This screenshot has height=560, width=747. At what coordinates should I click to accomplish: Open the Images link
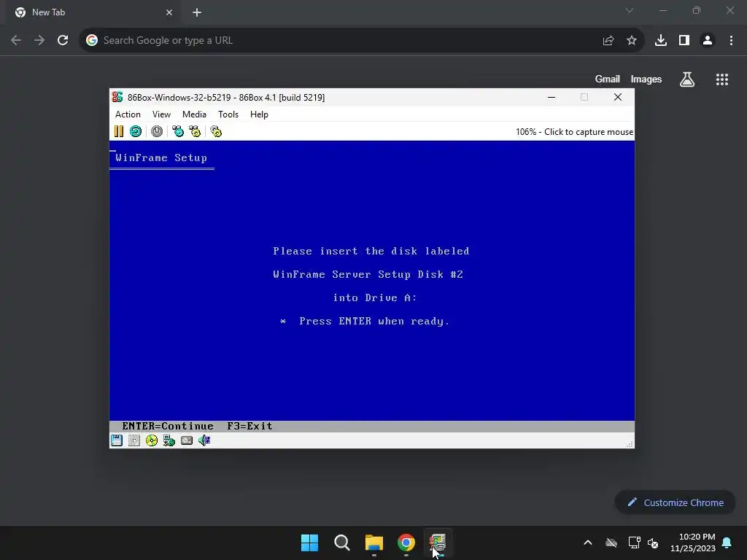point(646,79)
